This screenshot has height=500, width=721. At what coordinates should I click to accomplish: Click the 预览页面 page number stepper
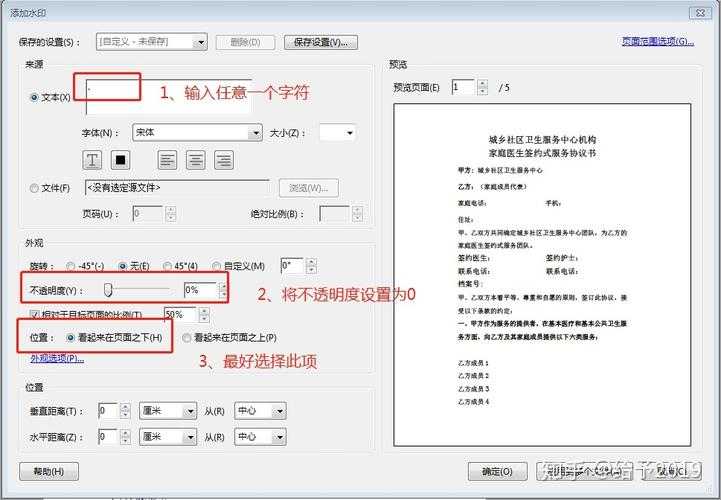[484, 88]
